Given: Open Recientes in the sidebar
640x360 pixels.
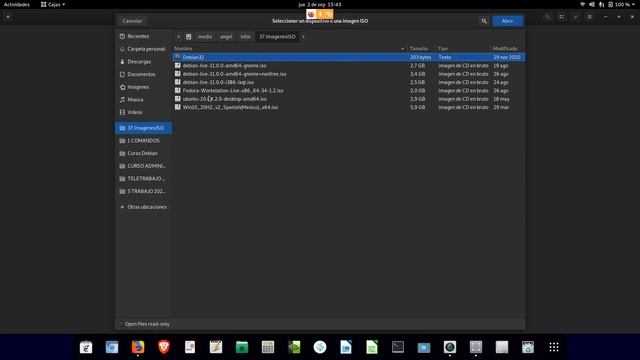Looking at the screenshot, I should (143, 36).
